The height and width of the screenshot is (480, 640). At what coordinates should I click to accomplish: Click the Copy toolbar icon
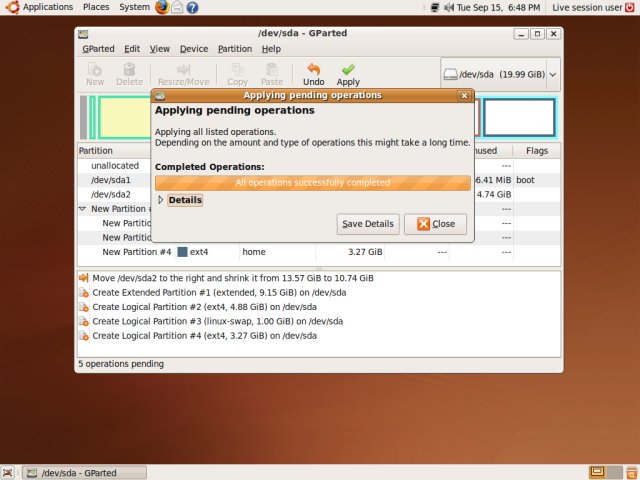[x=238, y=69]
